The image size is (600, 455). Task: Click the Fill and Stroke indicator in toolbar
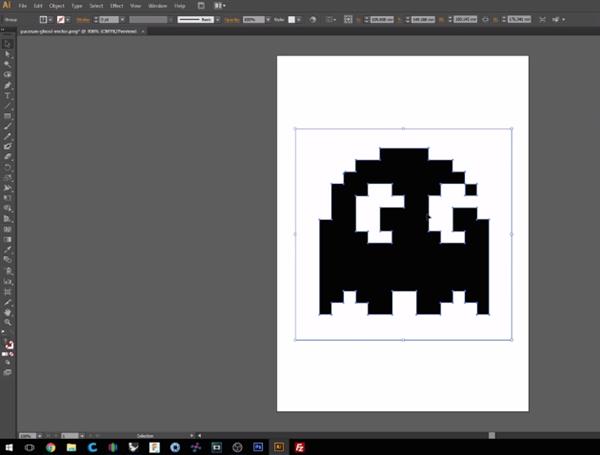click(8, 344)
